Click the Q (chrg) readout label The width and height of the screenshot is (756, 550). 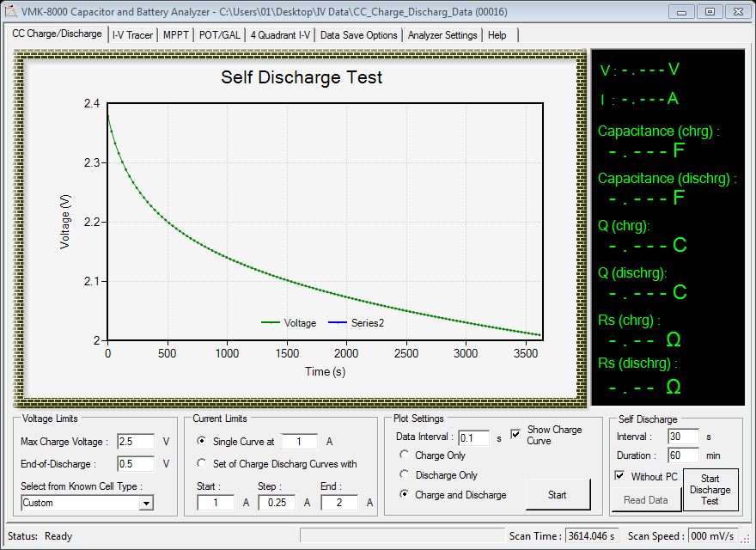click(624, 226)
